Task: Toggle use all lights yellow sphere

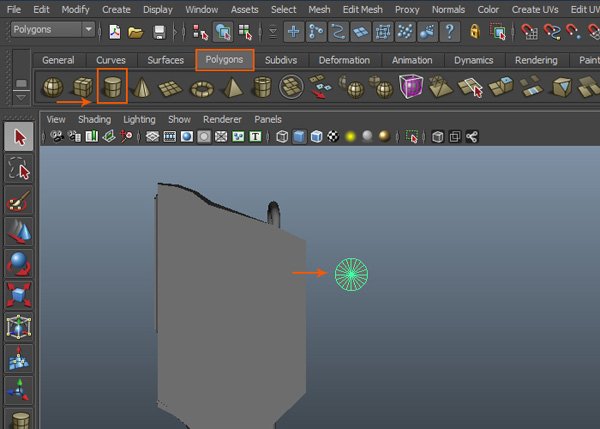Action: [351, 137]
